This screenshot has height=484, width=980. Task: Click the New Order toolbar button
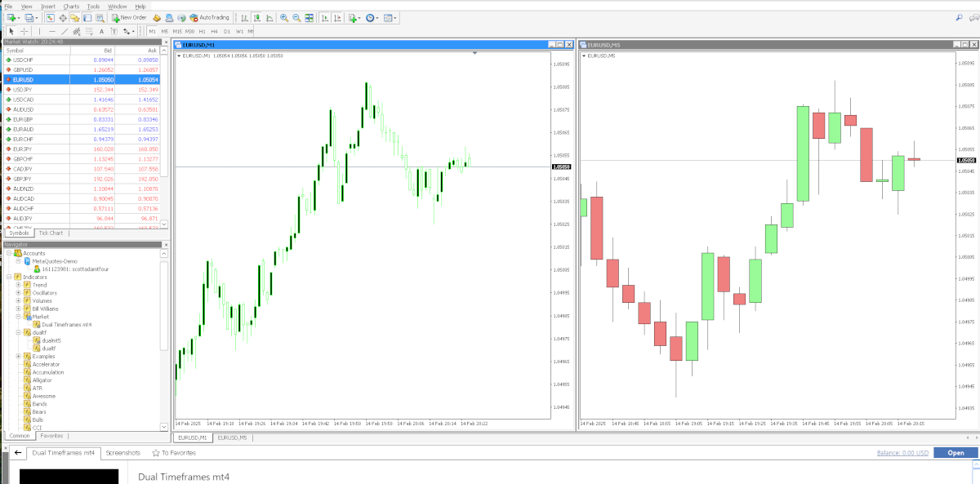coord(129,17)
